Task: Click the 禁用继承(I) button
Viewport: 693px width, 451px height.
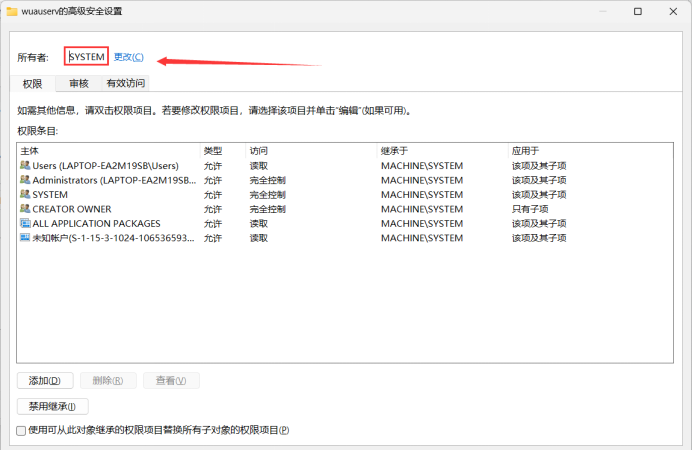Action: (x=53, y=406)
